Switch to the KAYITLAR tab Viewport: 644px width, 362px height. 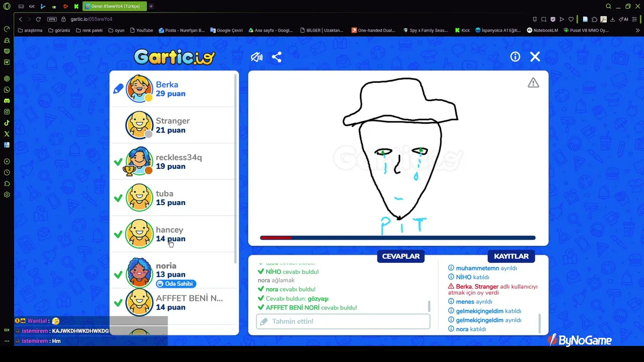coord(511,256)
